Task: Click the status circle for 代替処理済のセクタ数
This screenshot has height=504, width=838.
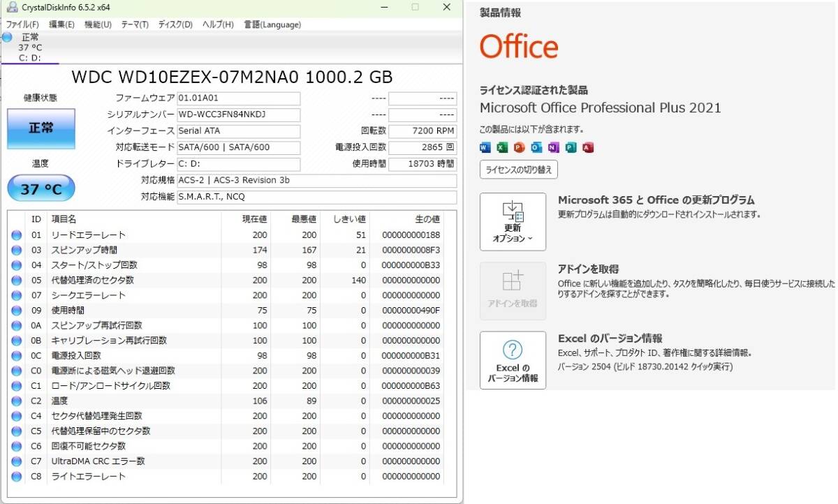Action: (17, 281)
